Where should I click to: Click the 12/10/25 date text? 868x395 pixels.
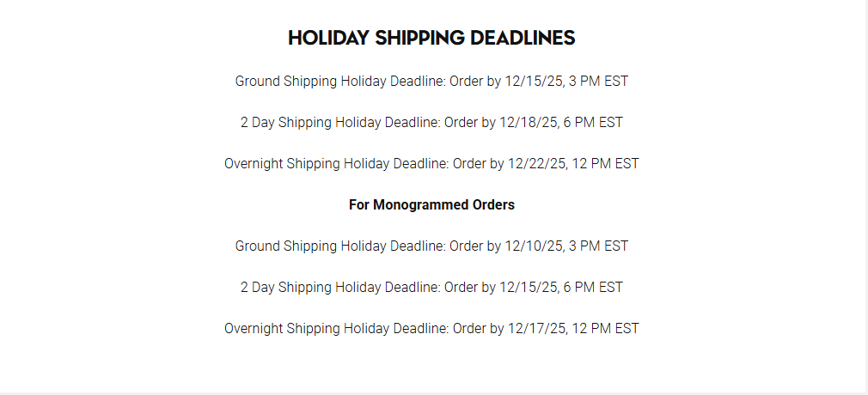point(533,246)
